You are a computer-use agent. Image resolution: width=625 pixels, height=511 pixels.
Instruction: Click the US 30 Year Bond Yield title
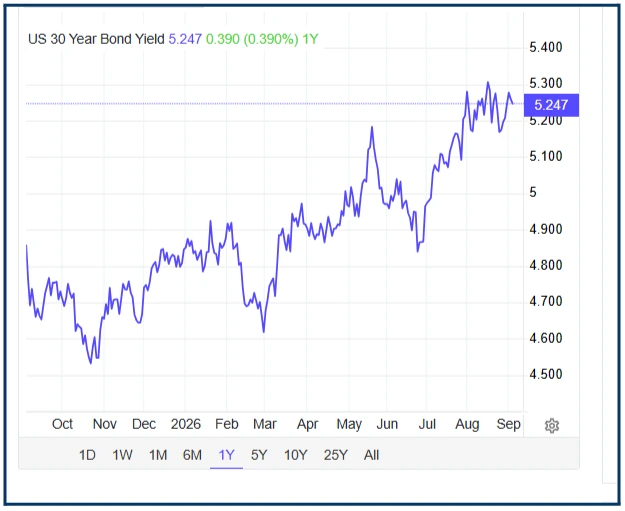coord(96,39)
